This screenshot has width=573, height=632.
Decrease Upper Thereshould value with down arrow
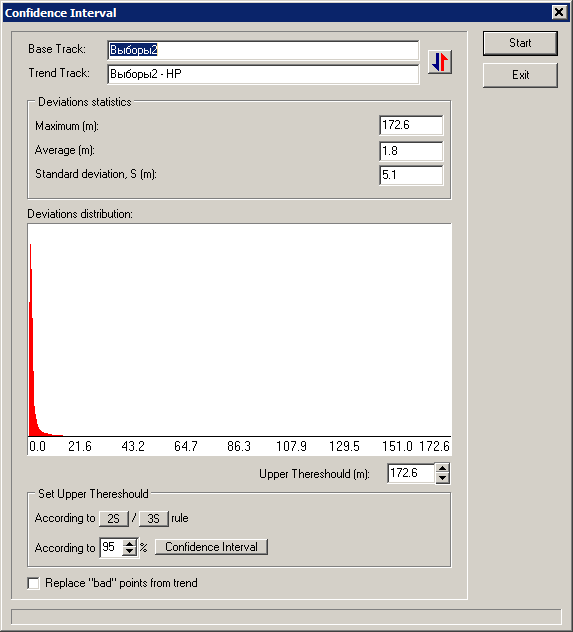[x=442, y=478]
